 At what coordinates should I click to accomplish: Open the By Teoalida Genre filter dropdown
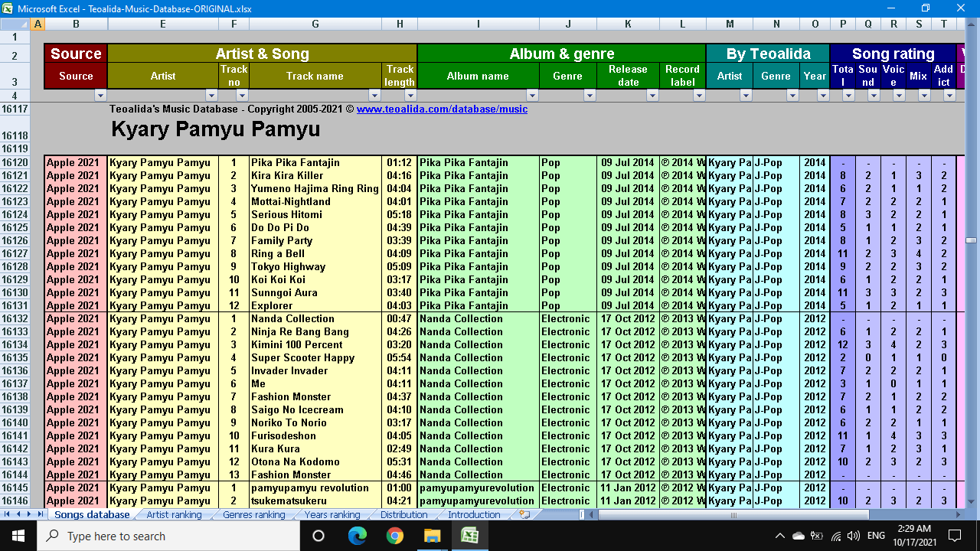coord(792,96)
